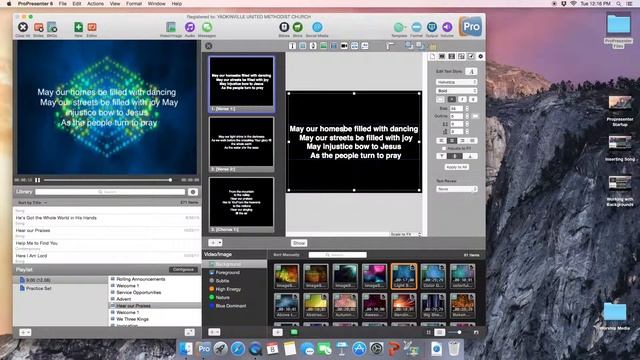Image resolution: width=640 pixels, height=360 pixels.
Task: Select middle vertical alignment button
Action: 455,156
